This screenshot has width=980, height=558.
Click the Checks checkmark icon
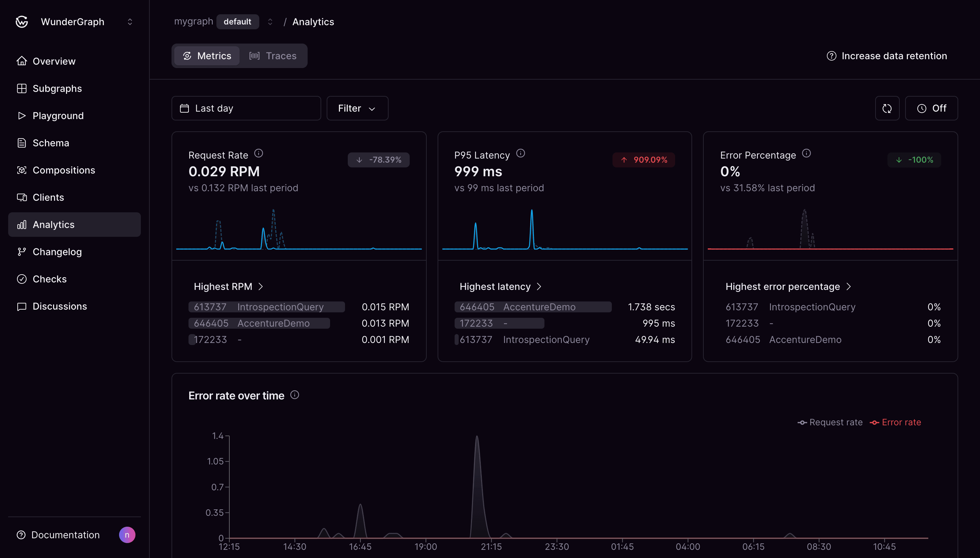tap(22, 279)
